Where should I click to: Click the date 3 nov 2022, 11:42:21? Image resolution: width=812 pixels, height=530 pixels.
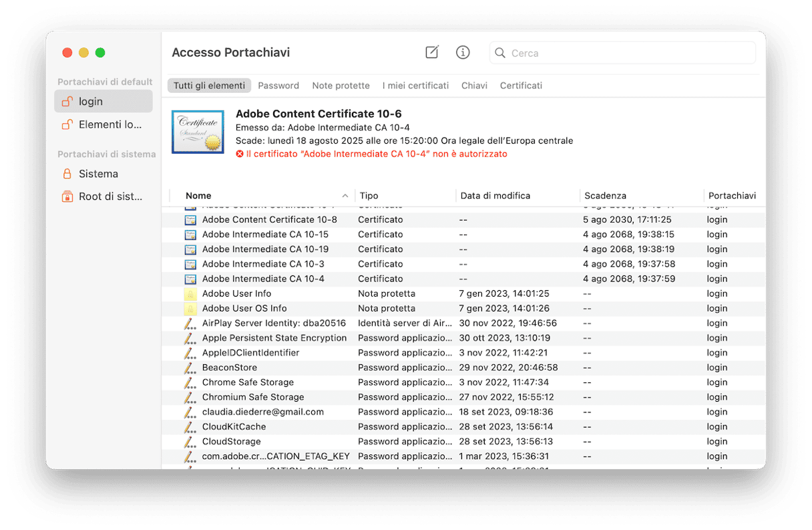(504, 353)
